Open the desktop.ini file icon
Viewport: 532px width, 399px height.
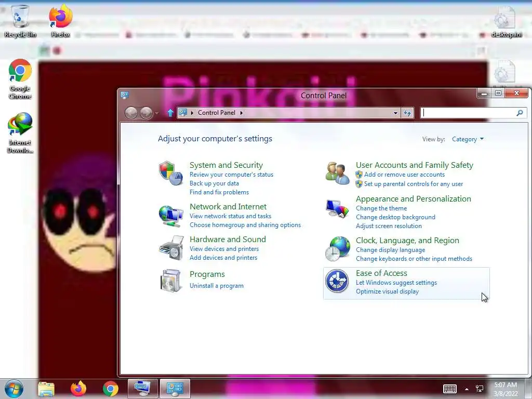tap(506, 22)
